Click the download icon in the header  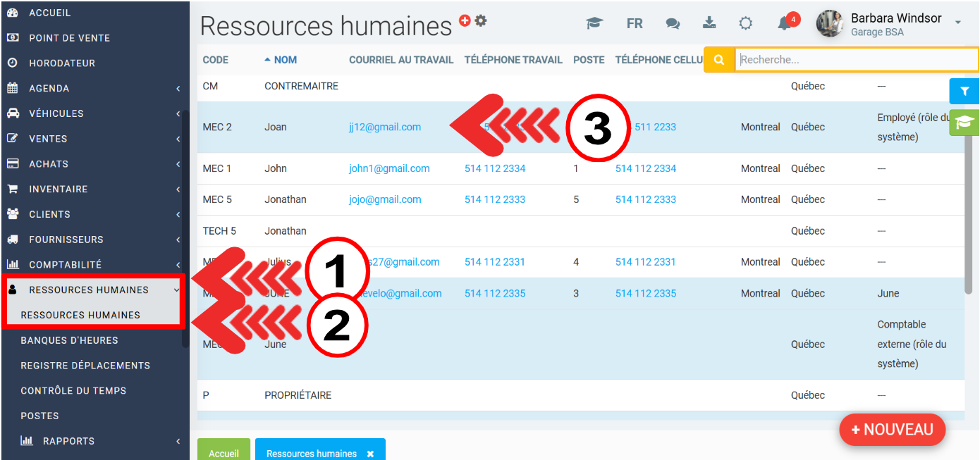(x=709, y=23)
